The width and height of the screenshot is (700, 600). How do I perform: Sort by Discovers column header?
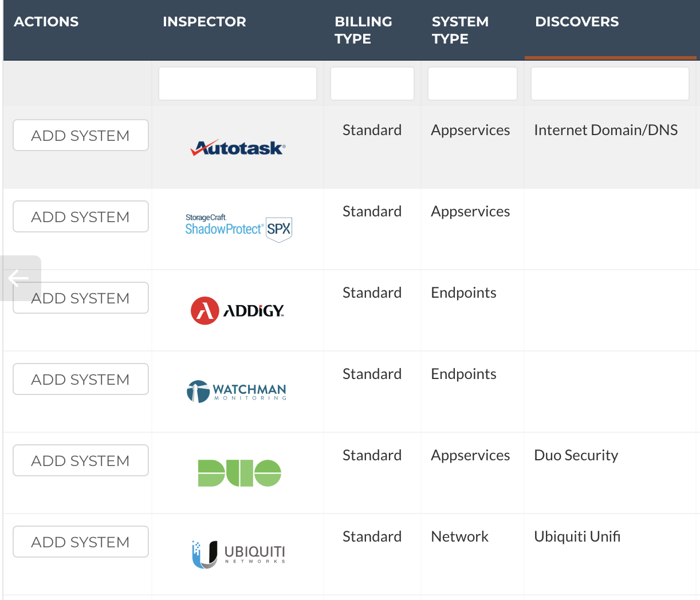(x=577, y=22)
